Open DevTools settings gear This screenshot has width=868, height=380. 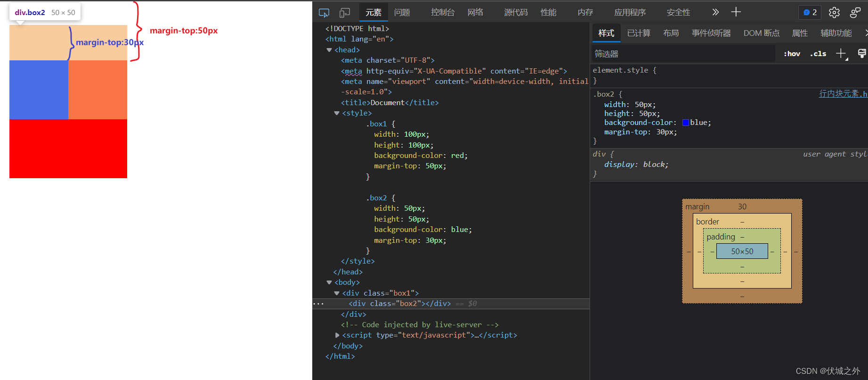[x=834, y=13]
